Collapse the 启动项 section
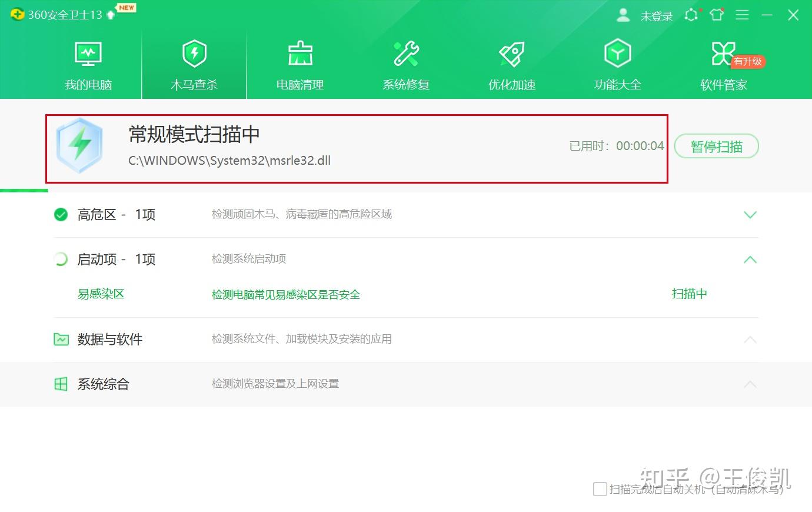 [750, 260]
